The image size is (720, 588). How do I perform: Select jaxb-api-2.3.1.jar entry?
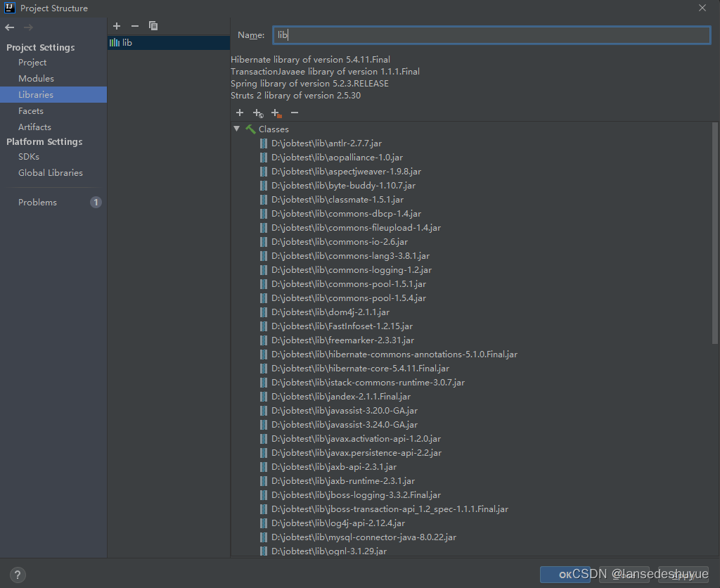pos(334,467)
